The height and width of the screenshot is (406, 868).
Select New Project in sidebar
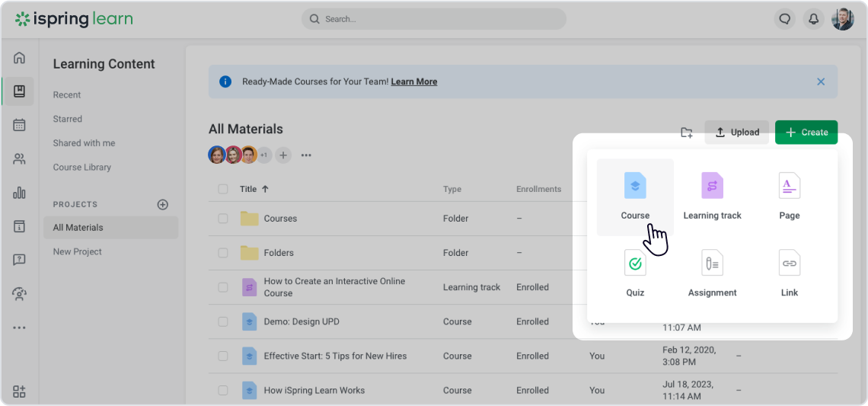click(78, 251)
